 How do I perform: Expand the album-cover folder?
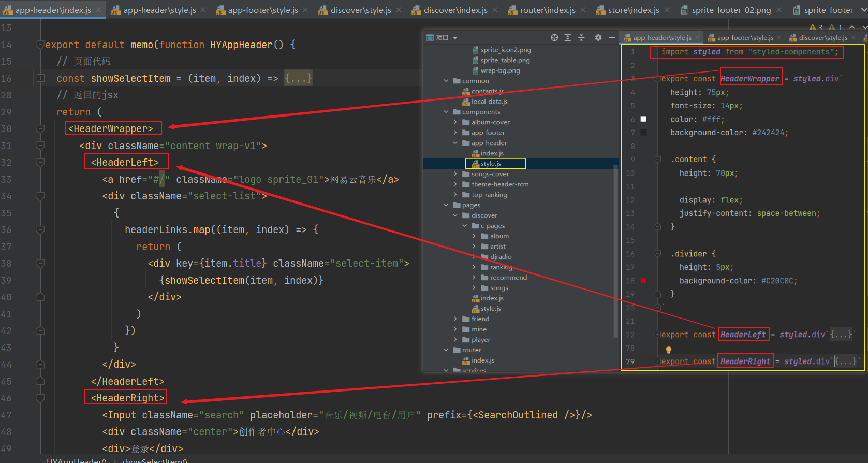(x=455, y=122)
